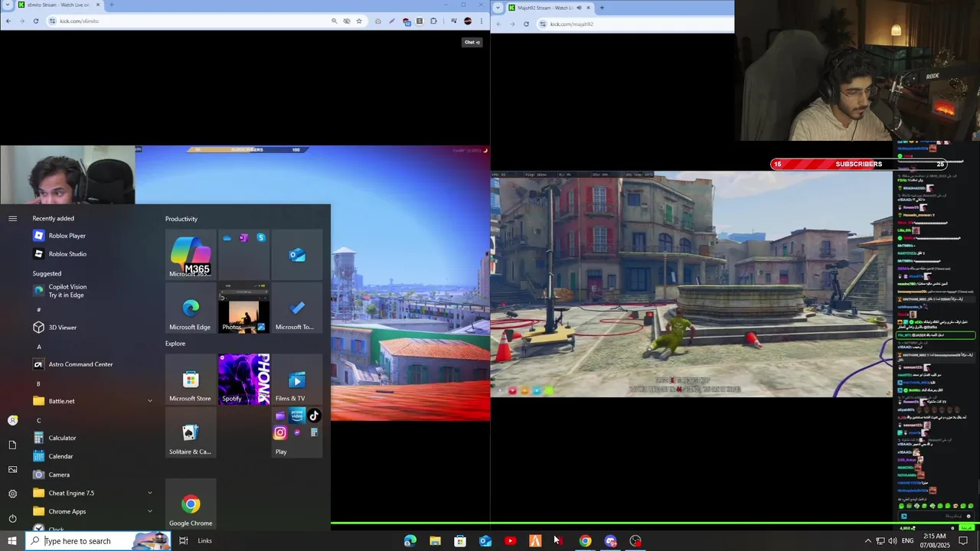Open the Microsoft Edge tile
Screen dimensions: 980x551
(x=191, y=308)
